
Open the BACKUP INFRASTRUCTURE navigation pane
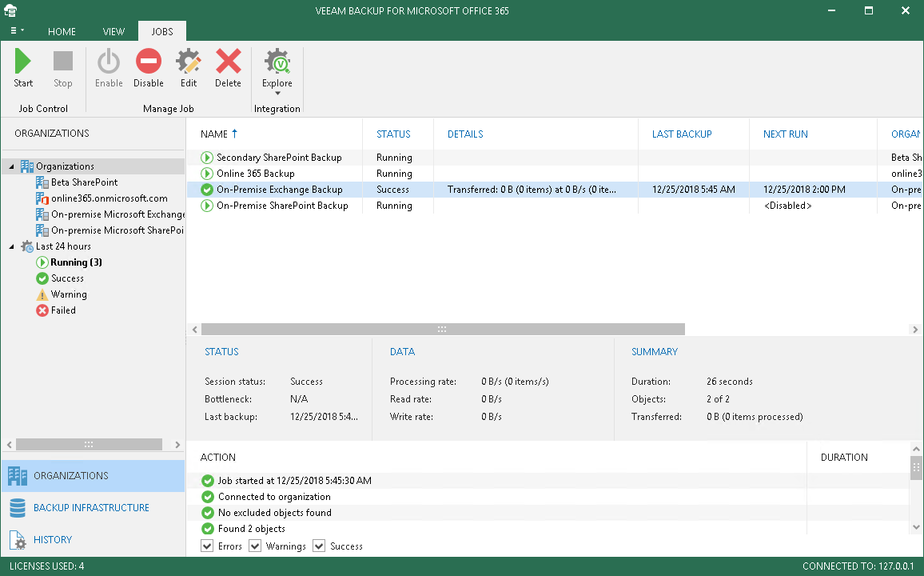coord(93,508)
